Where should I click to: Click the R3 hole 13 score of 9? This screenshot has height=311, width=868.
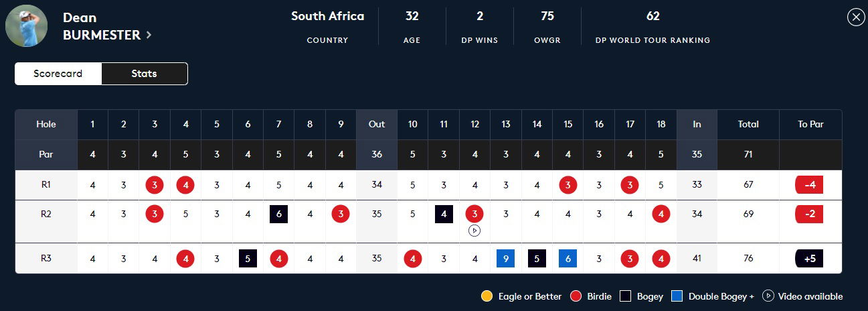[505, 258]
